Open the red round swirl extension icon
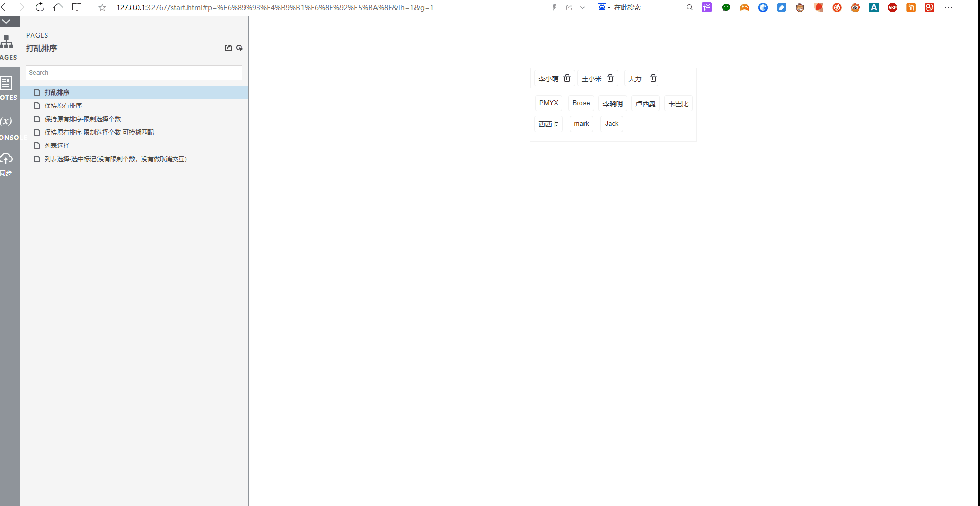980x506 pixels. [837, 7]
